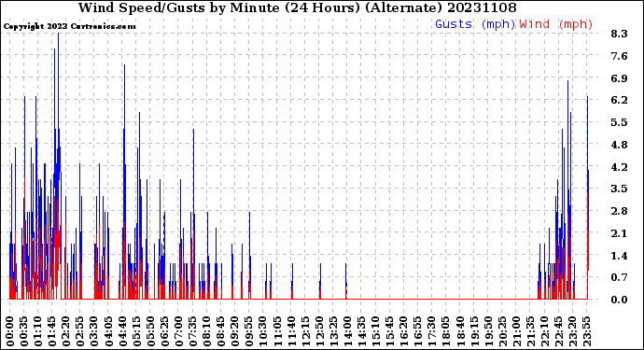Click the 2.8 y-axis value
The width and height of the screenshot is (644, 350).
(x=619, y=211)
